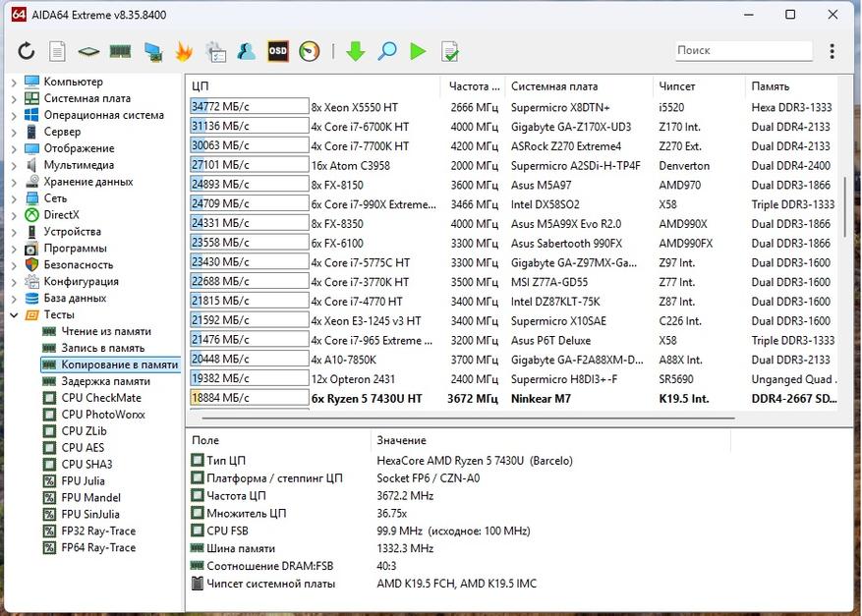The image size is (862, 616).
Task: Click the results list vertical scrollbar
Action: coord(844,207)
